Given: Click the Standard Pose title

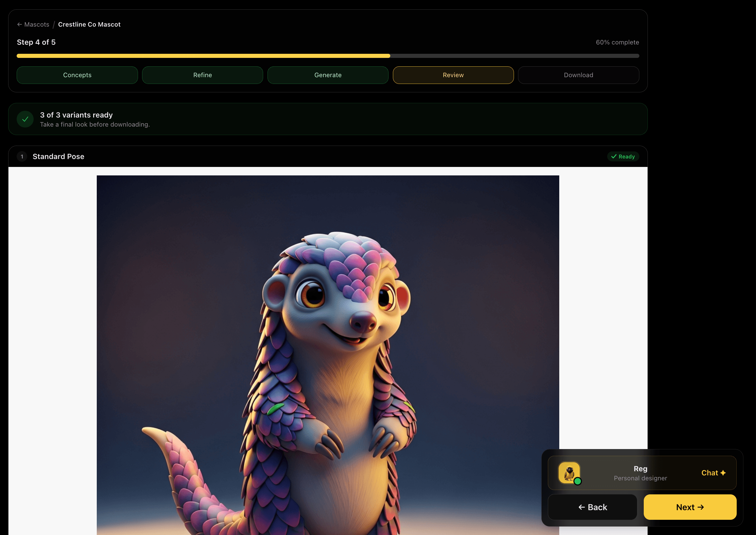Looking at the screenshot, I should [58, 156].
